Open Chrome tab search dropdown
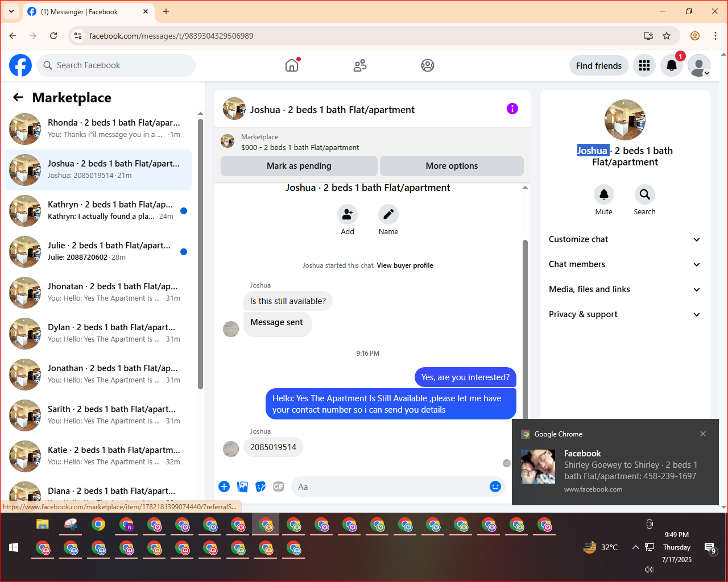Screen dimensions: 728x582 (11, 11)
